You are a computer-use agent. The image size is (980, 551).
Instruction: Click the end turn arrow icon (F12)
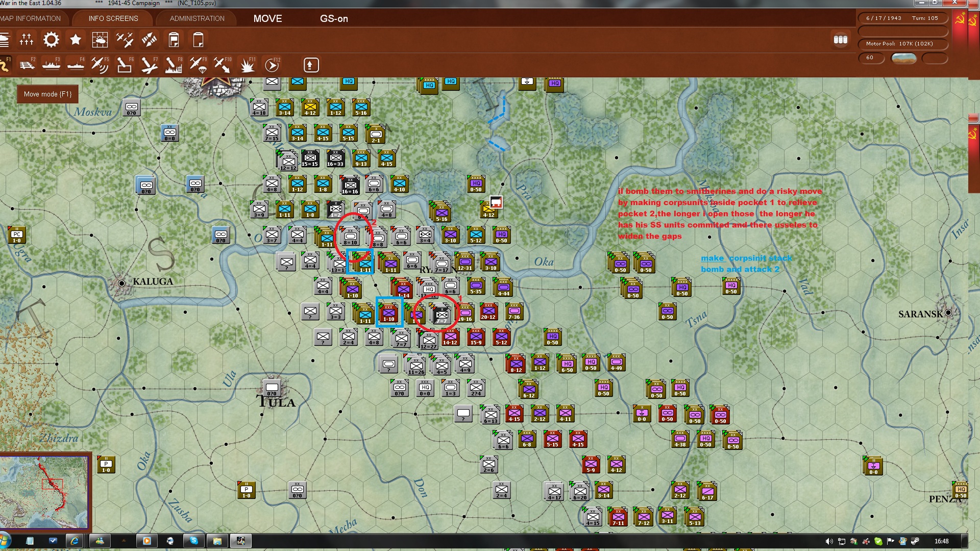(x=272, y=65)
